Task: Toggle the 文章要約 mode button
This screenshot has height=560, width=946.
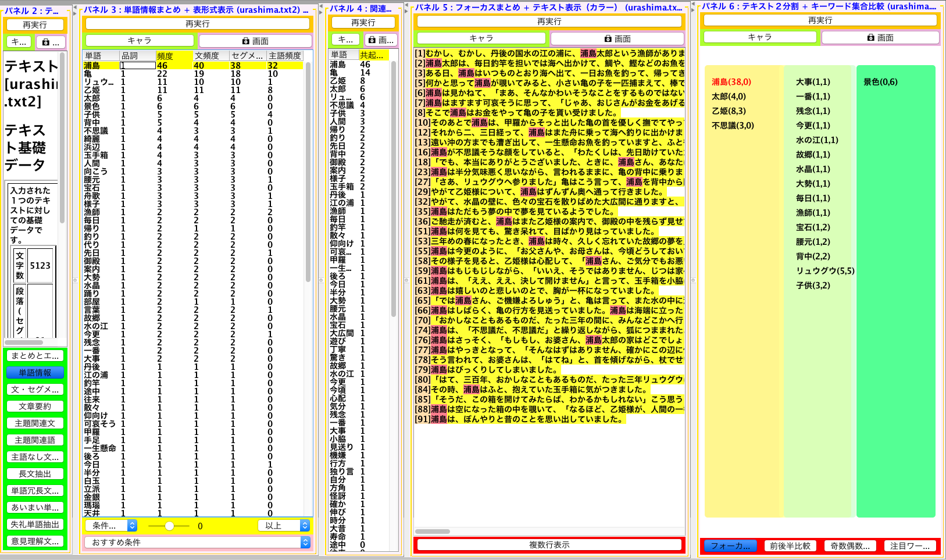Action: (35, 406)
